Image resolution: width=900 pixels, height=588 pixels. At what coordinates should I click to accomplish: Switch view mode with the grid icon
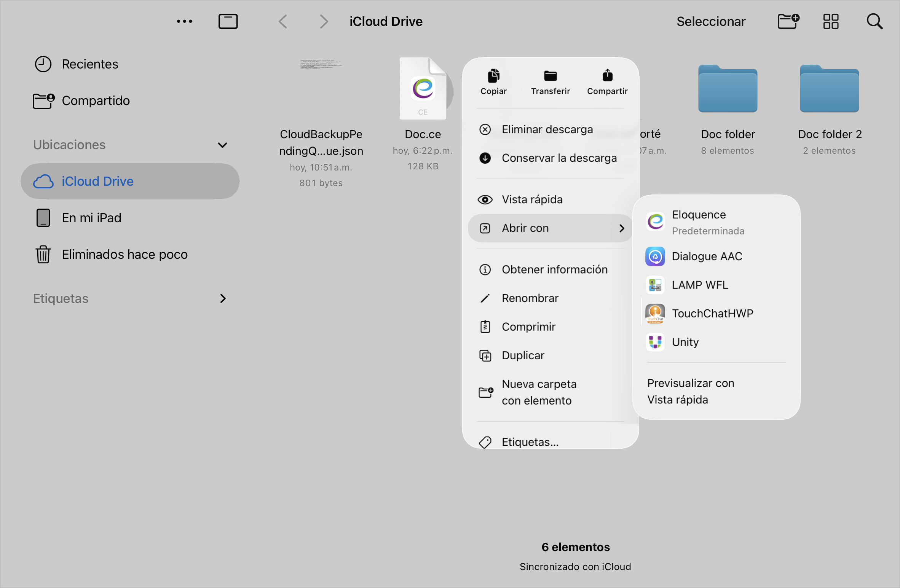click(831, 21)
